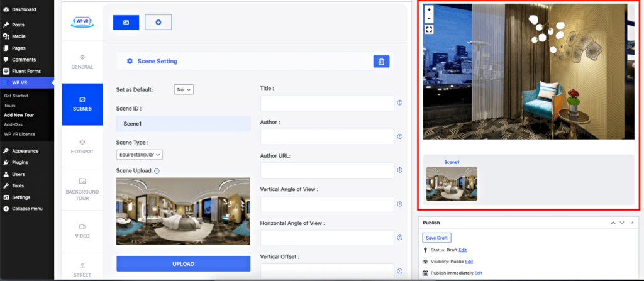Switch to the General tab
This screenshot has width=644, height=281.
point(82,62)
